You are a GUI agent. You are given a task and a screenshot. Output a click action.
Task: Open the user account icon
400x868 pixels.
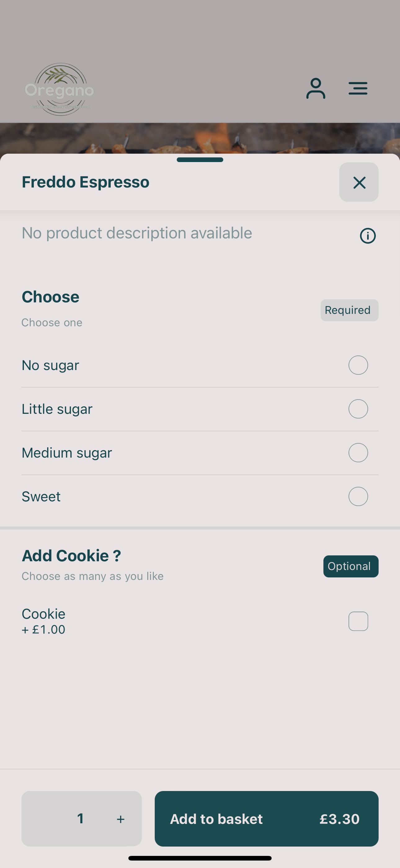[315, 88]
